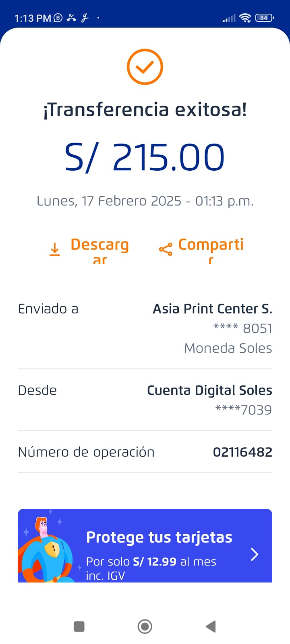Screen dimensions: 290x644
Task: Tap the battery level indicator
Action: pos(264,18)
